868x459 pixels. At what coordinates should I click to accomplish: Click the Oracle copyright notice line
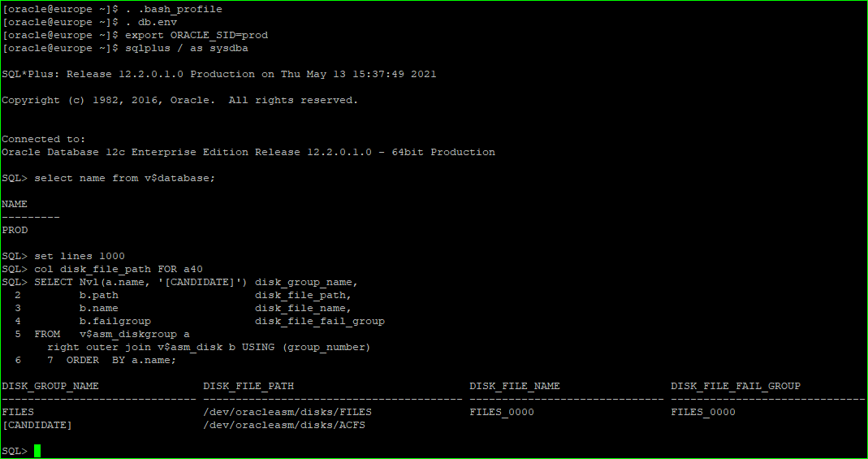[x=179, y=100]
